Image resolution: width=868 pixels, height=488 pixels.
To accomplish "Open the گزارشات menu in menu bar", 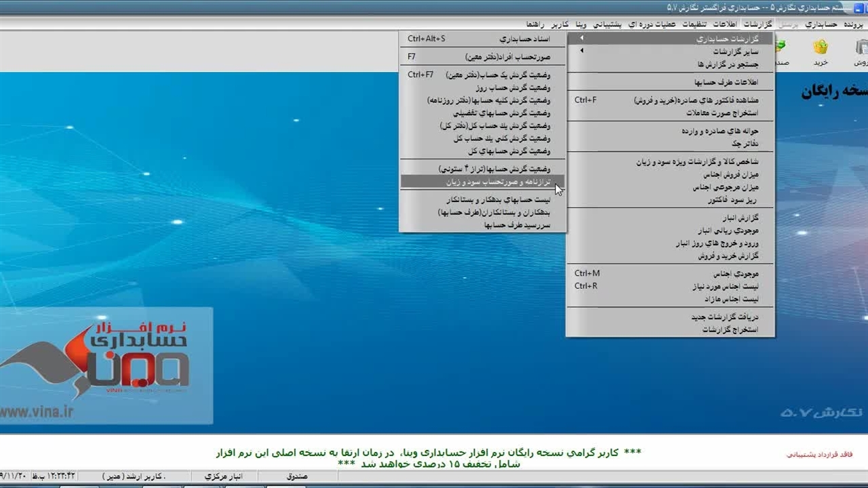I will (758, 24).
